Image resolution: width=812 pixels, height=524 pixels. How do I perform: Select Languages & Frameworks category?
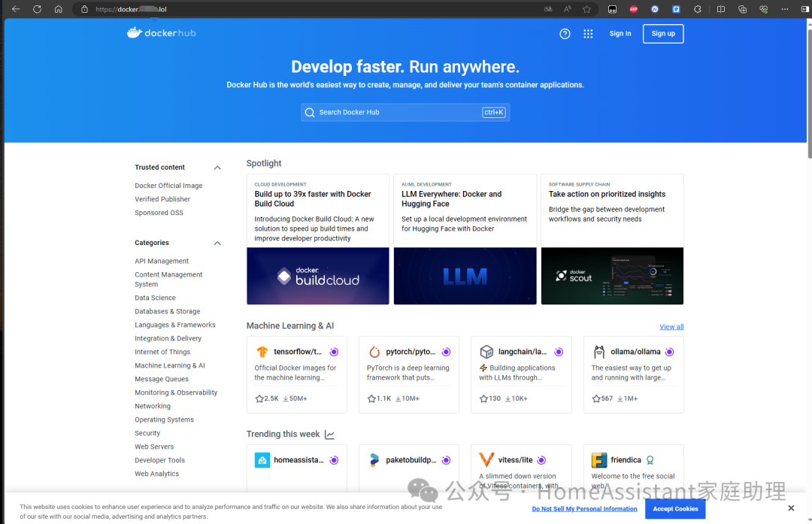(175, 325)
